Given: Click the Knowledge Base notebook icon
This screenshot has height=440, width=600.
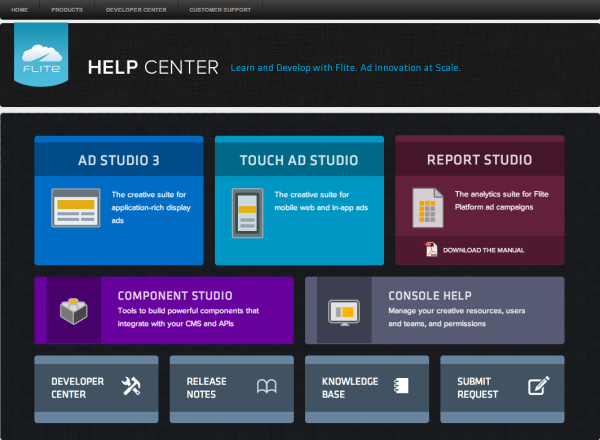Looking at the screenshot, I should click(x=403, y=387).
